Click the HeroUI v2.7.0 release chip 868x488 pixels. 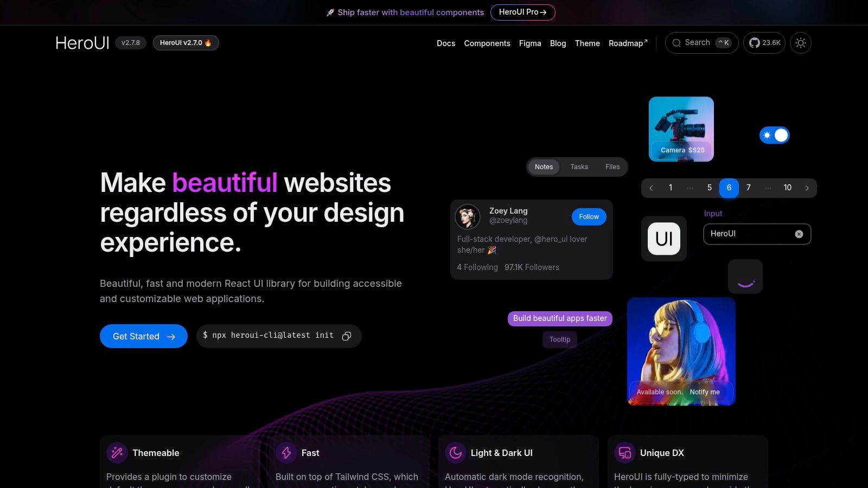click(186, 43)
